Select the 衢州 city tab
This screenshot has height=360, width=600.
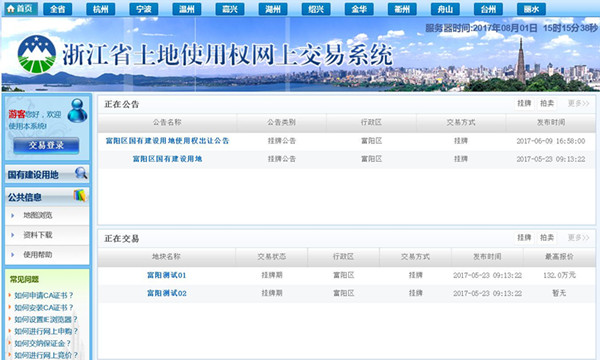[402, 9]
